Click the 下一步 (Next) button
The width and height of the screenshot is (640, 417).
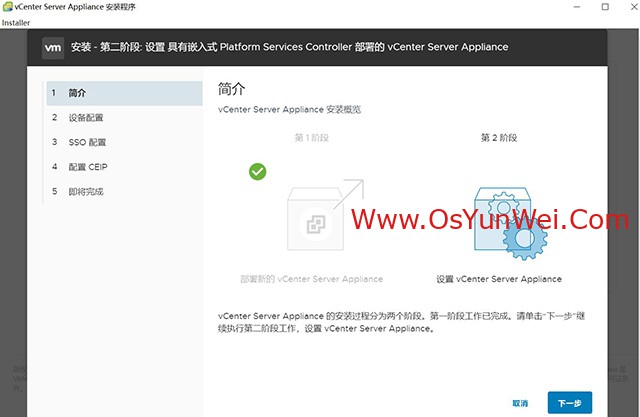(x=569, y=403)
